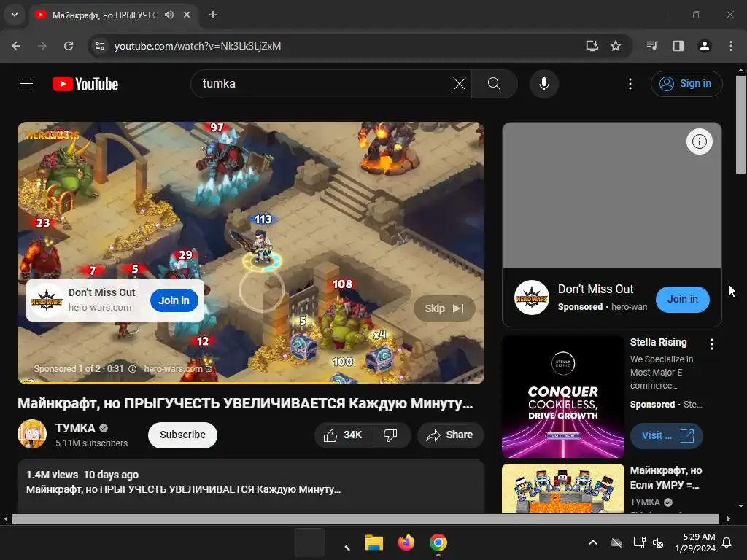Open the network tray icon
Screen dimensions: 747x560
click(639, 542)
